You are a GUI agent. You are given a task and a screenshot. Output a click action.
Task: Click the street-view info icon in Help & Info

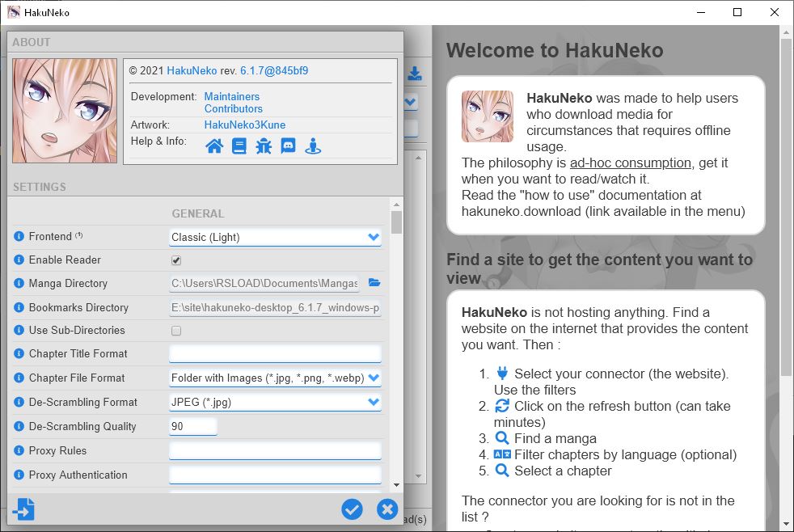(x=313, y=146)
